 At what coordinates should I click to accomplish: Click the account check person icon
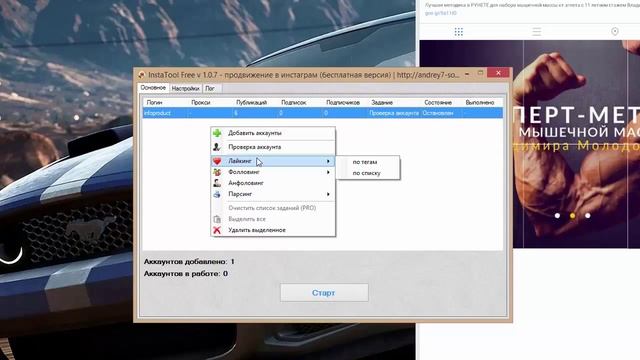click(x=217, y=147)
